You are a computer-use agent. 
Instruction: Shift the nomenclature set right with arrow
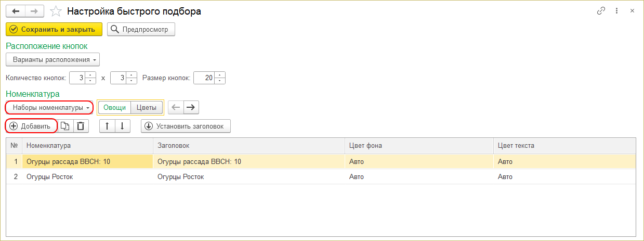pyautogui.click(x=191, y=108)
